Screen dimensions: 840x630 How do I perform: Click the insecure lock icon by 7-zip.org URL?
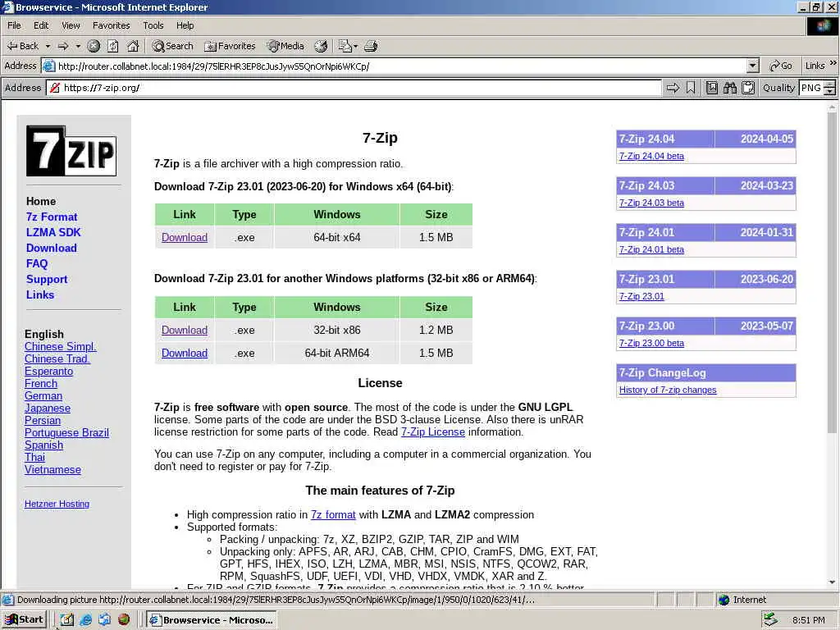pos(55,88)
